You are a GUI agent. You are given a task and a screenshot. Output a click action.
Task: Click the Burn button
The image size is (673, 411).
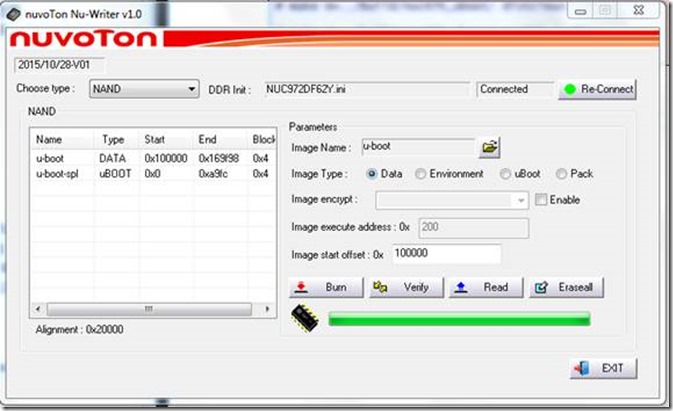click(326, 287)
